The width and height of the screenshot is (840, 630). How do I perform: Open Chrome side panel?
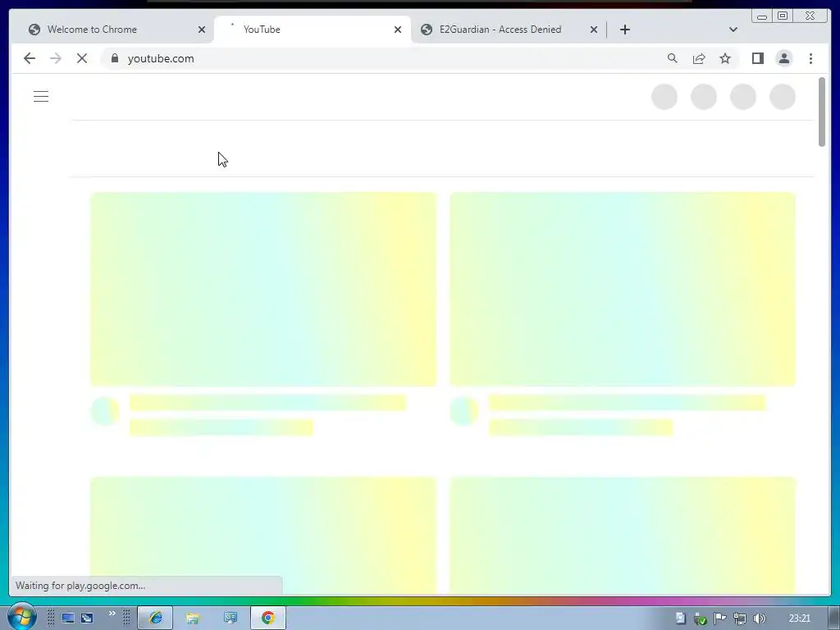tap(757, 58)
